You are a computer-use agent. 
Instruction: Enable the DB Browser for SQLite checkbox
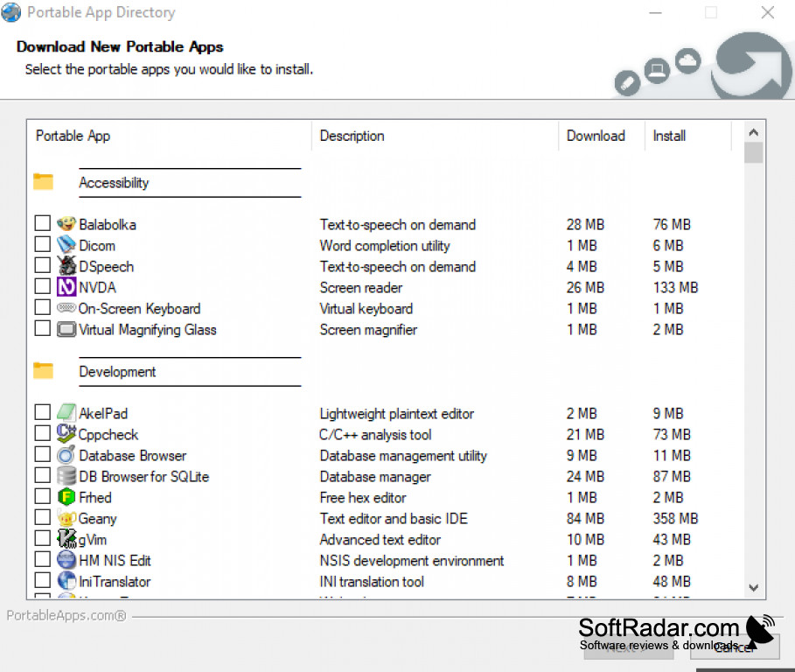click(43, 475)
